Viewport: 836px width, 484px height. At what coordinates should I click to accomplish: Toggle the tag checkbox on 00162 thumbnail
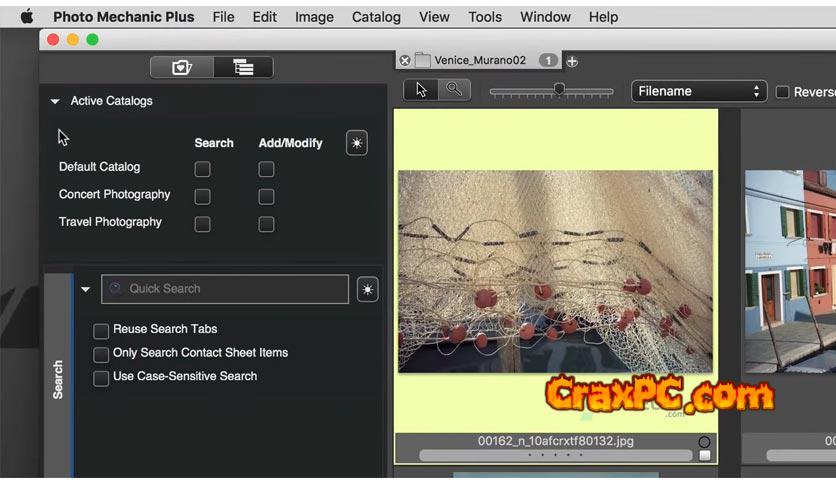[x=704, y=455]
